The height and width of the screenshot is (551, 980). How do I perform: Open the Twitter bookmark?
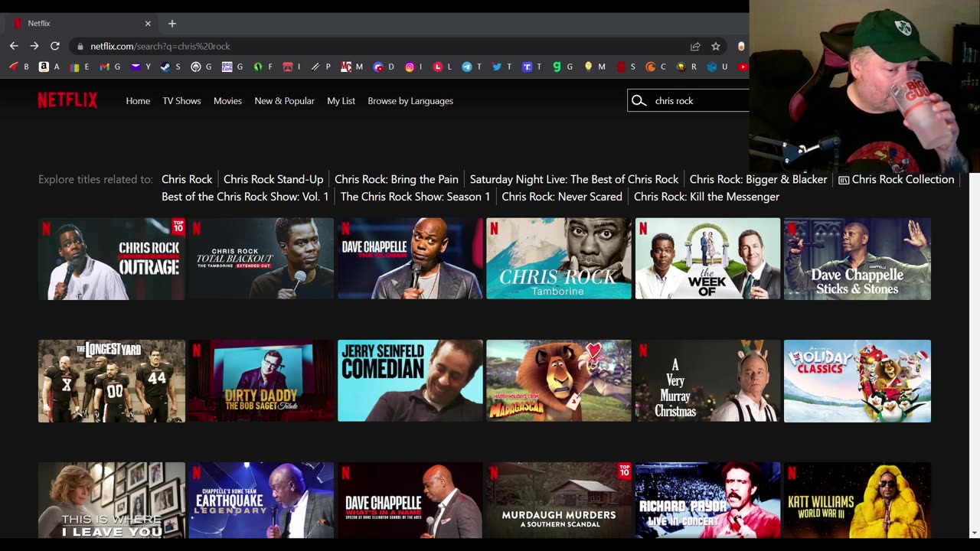[x=501, y=67]
